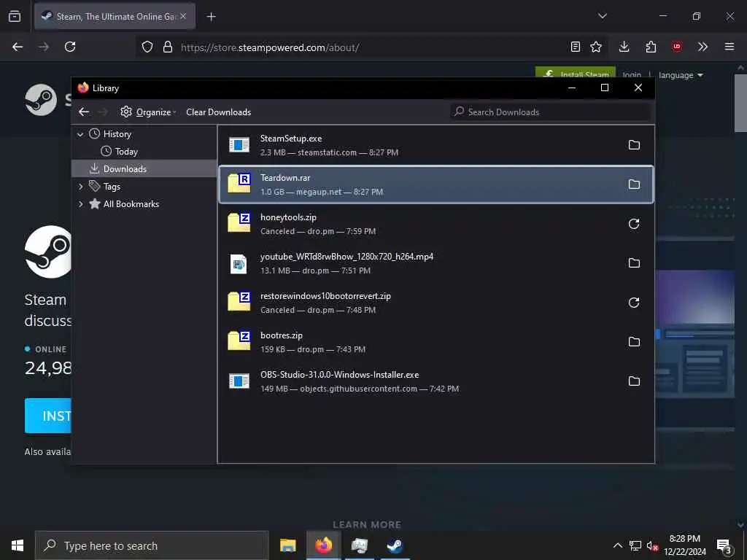This screenshot has width=747, height=560.
Task: Open the Firefox hamburger application menu
Action: click(x=729, y=47)
